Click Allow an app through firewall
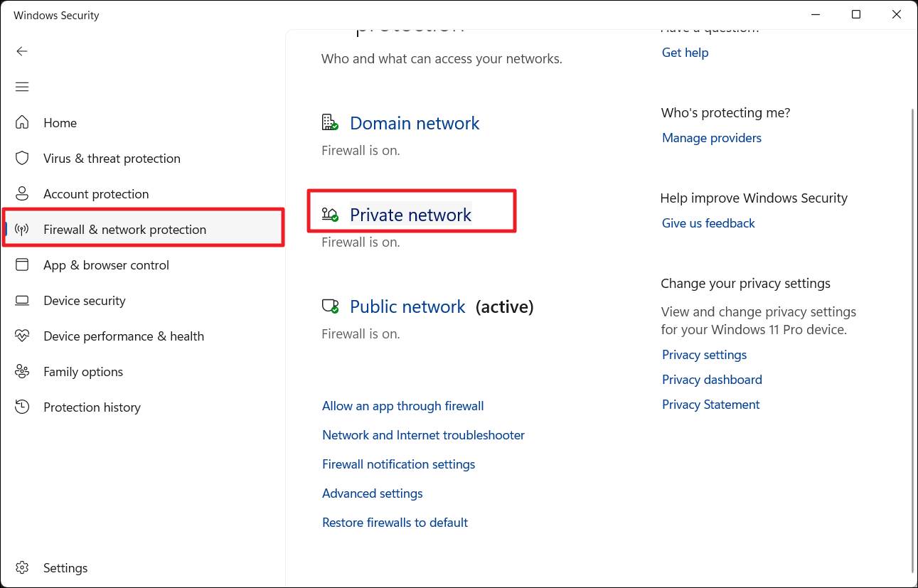The image size is (918, 588). (x=402, y=406)
